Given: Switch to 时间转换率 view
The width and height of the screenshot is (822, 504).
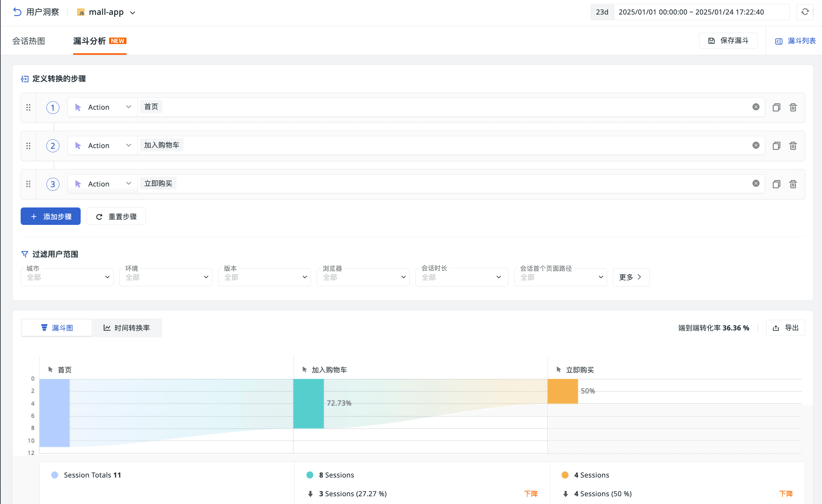Looking at the screenshot, I should (127, 328).
